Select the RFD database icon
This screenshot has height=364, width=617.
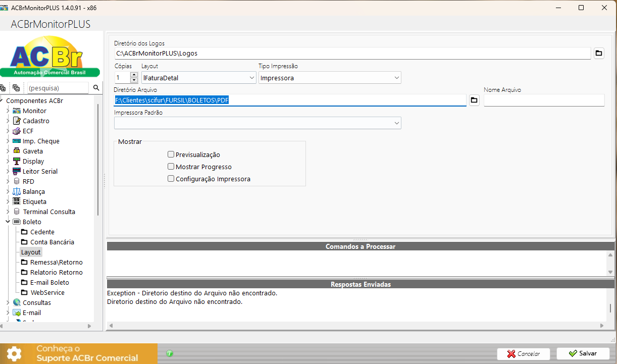pos(17,181)
